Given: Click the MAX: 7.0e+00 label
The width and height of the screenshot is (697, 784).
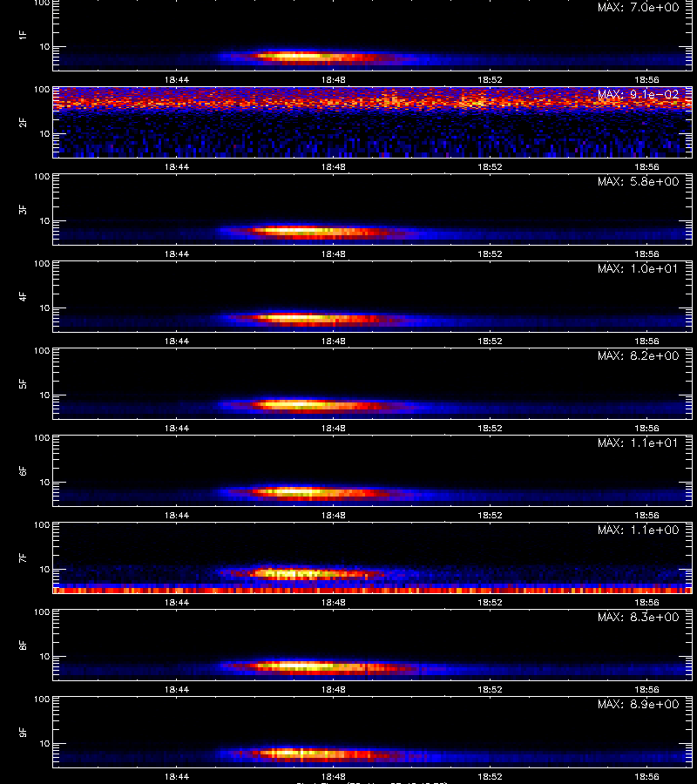Looking at the screenshot, I should coord(638,8).
